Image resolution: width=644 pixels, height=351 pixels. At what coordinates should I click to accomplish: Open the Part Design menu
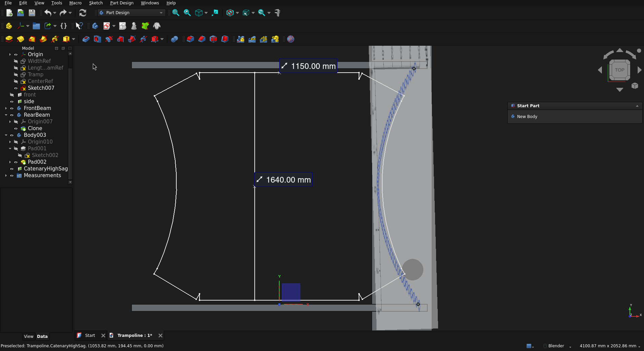click(122, 3)
